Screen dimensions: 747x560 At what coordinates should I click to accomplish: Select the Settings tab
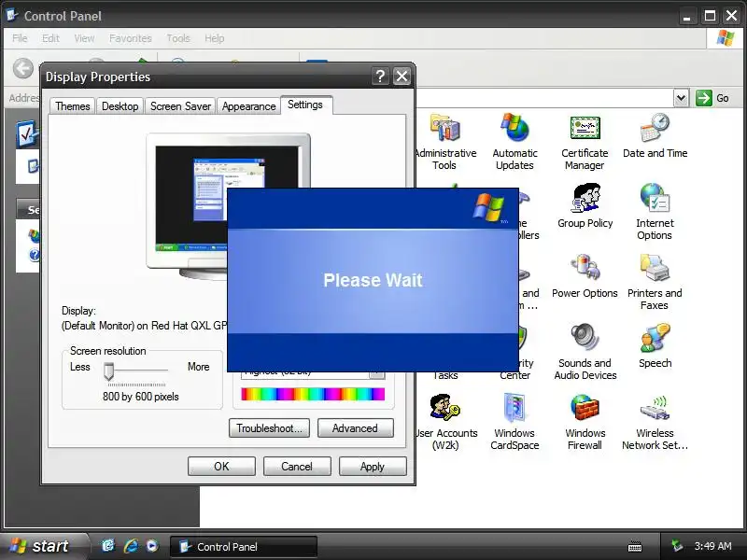tap(305, 105)
